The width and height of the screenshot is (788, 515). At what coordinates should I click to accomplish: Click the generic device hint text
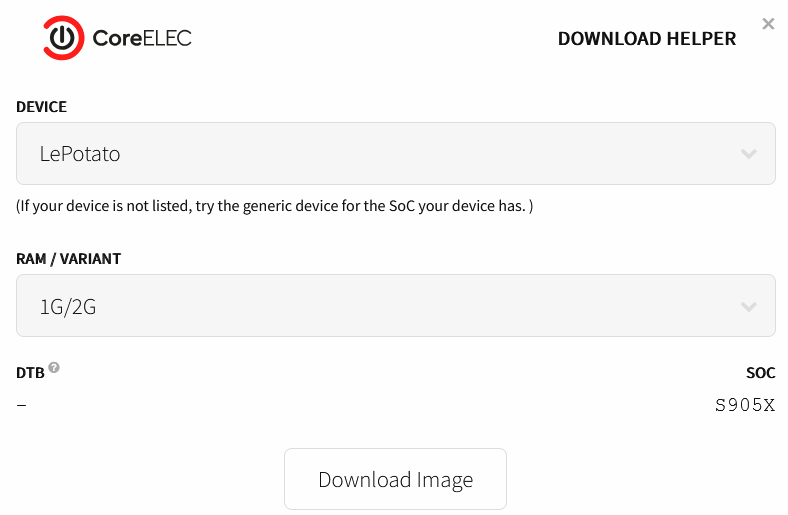coord(275,207)
